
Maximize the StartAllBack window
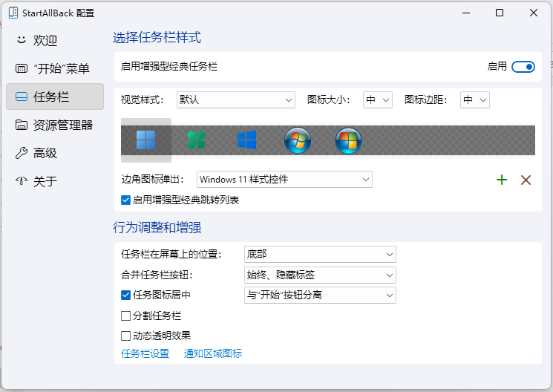point(500,13)
